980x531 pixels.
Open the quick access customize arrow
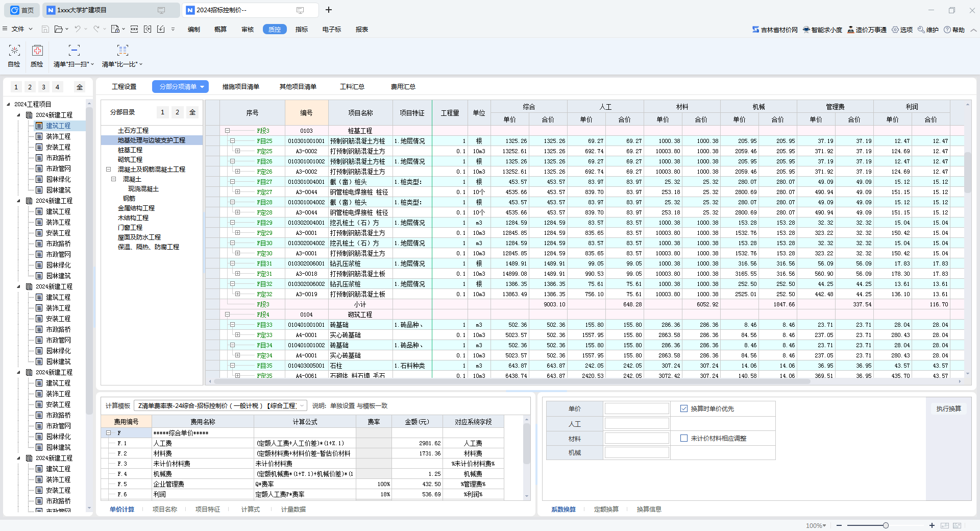pos(173,29)
